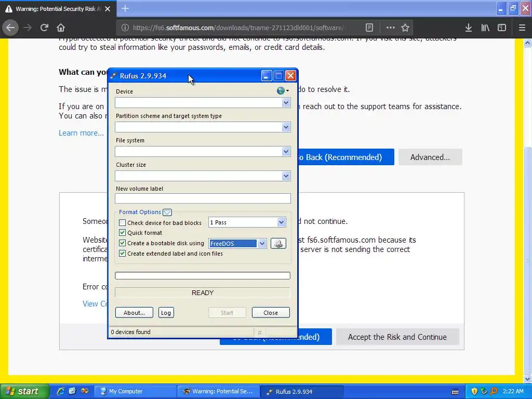
Task: Click the Firefox forward arrow
Action: [28, 28]
